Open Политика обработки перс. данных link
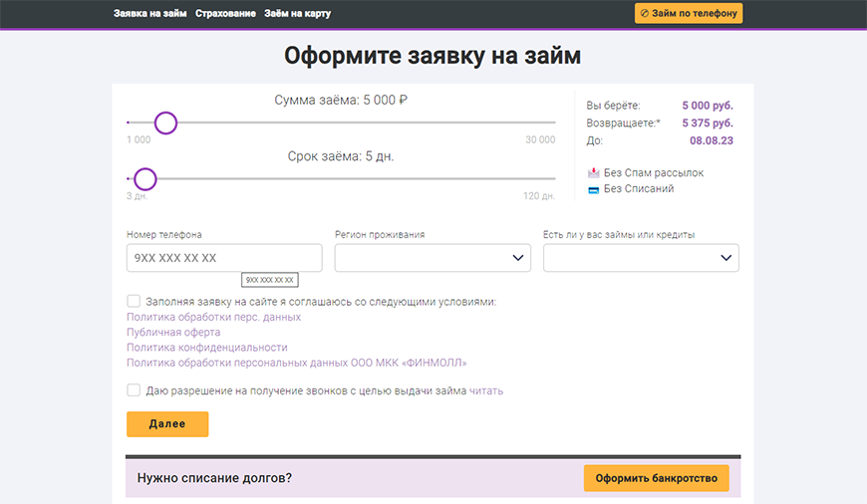The image size is (867, 504). (x=213, y=317)
